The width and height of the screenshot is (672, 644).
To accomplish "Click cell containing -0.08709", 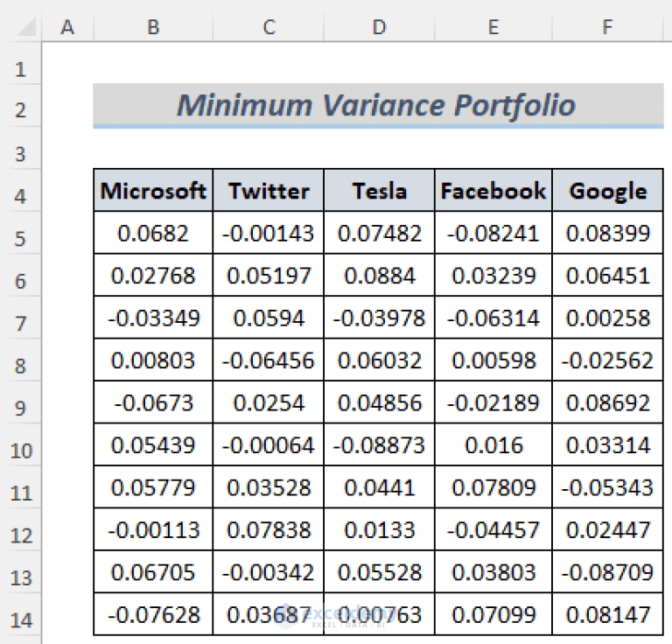I will (x=608, y=572).
